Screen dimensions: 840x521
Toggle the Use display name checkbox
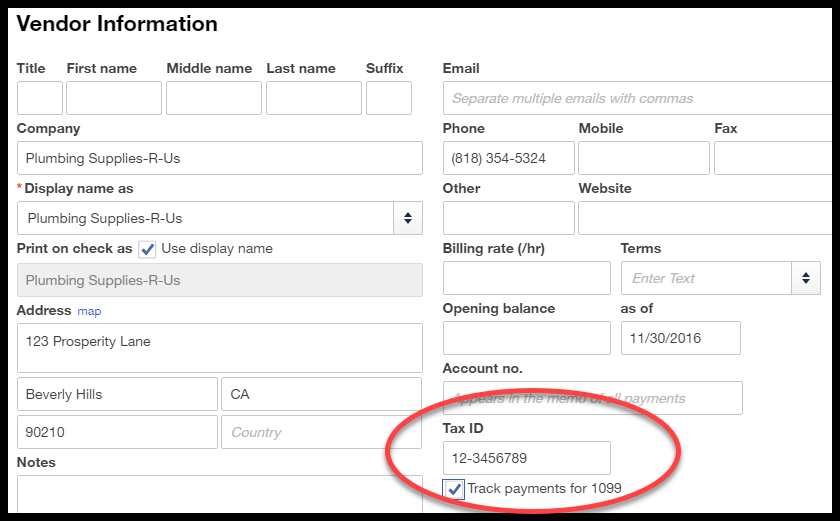[147, 250]
